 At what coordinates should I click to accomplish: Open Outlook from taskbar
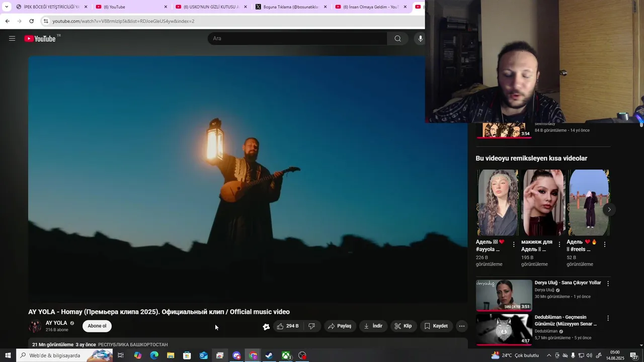203,355
